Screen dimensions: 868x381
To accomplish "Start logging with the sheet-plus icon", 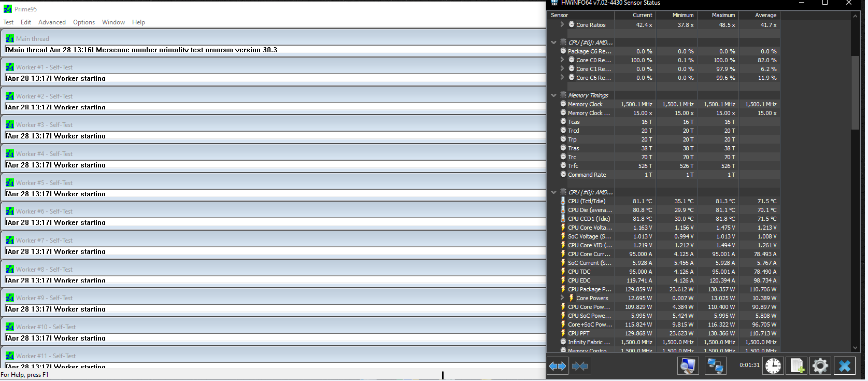I will pos(797,366).
